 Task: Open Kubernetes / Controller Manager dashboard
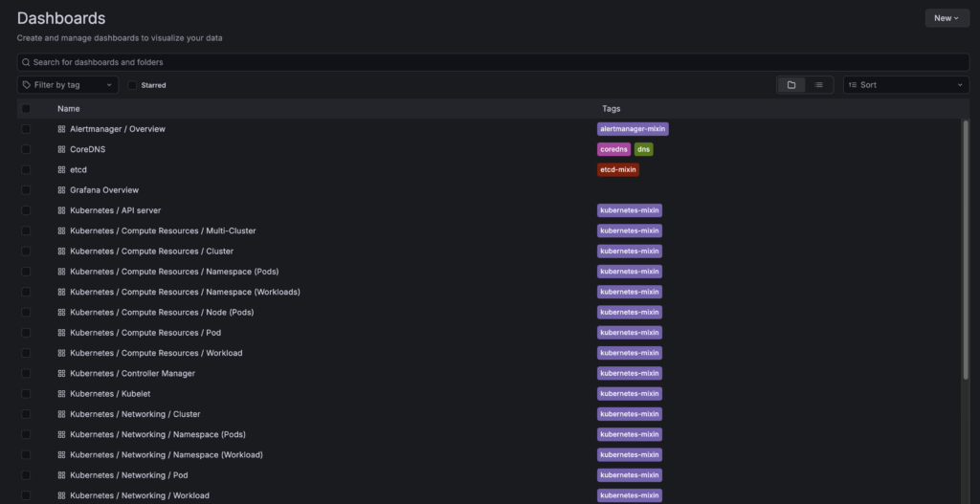point(132,373)
